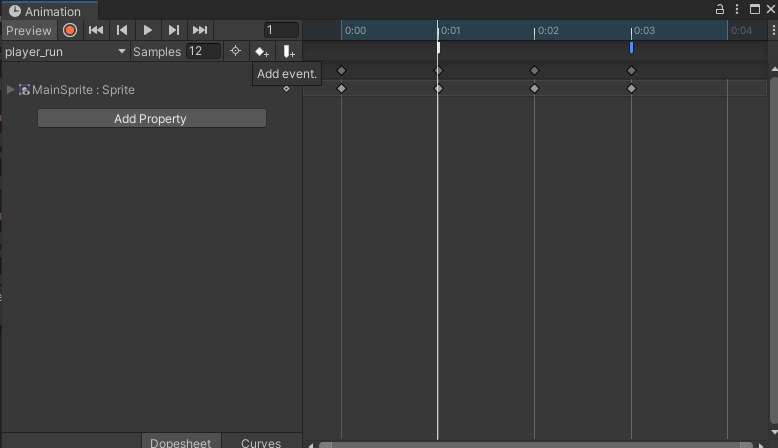
Task: Click the MainSprite property key indicator diamond
Action: click(x=286, y=89)
